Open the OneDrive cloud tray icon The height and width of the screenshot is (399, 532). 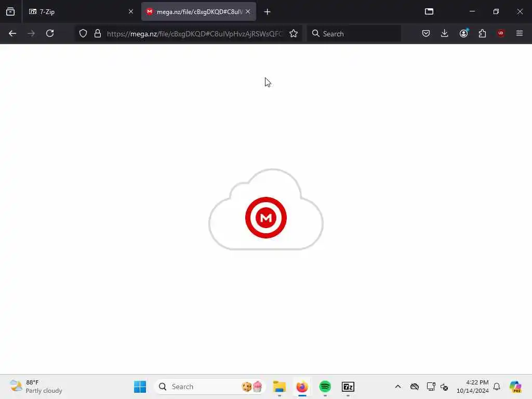tap(414, 387)
